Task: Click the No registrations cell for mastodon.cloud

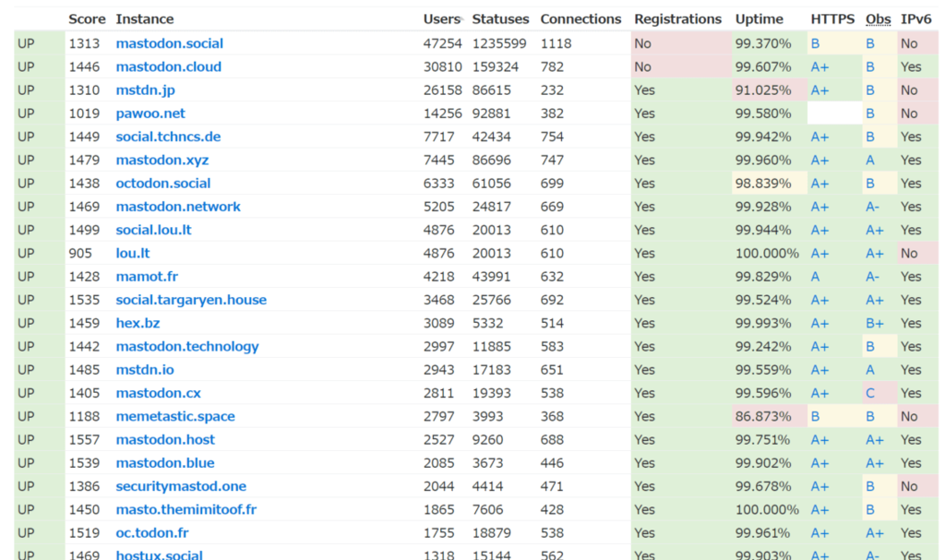Action: pyautogui.click(x=681, y=67)
